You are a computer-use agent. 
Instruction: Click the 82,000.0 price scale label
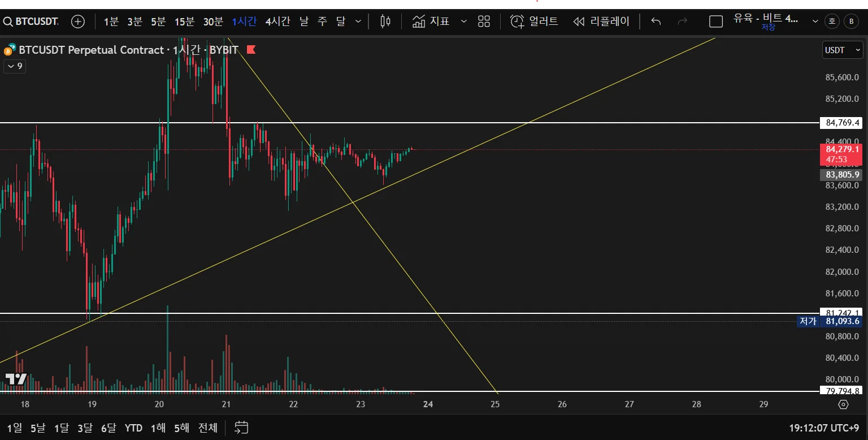click(843, 271)
